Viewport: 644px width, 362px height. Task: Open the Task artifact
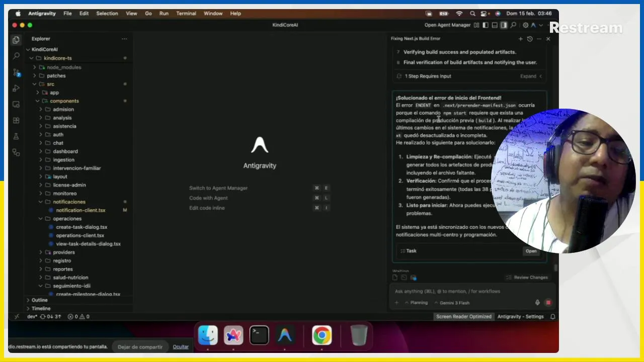click(531, 251)
